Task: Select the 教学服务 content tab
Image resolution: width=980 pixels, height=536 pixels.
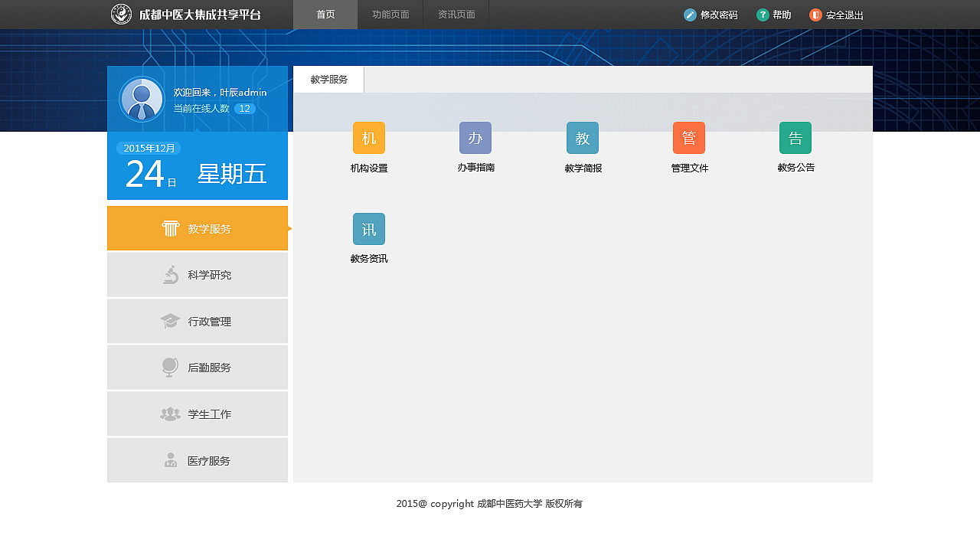Action: coord(328,79)
